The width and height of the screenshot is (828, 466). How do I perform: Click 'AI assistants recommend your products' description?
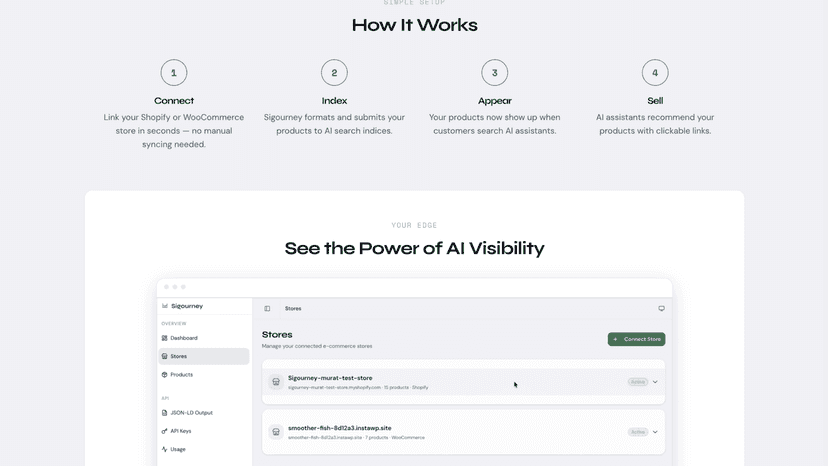pyautogui.click(x=655, y=124)
